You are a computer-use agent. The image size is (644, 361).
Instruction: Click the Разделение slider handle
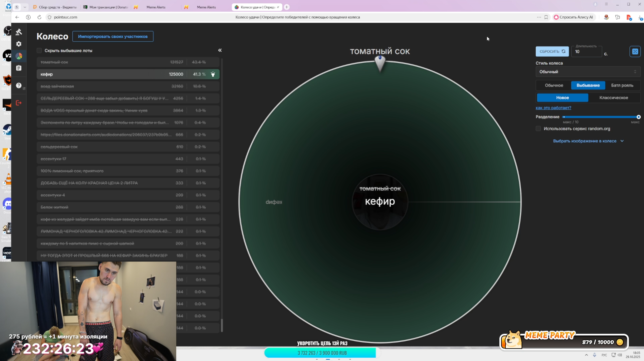638,117
